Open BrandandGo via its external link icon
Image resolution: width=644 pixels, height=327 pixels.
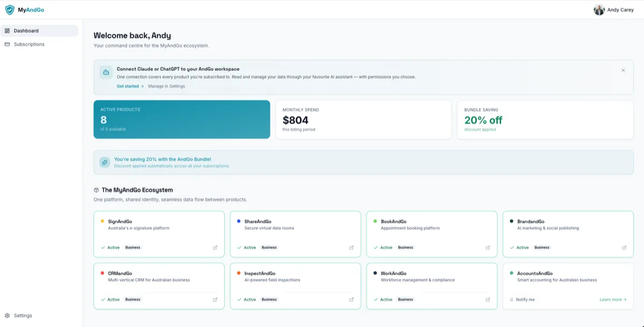(x=624, y=248)
